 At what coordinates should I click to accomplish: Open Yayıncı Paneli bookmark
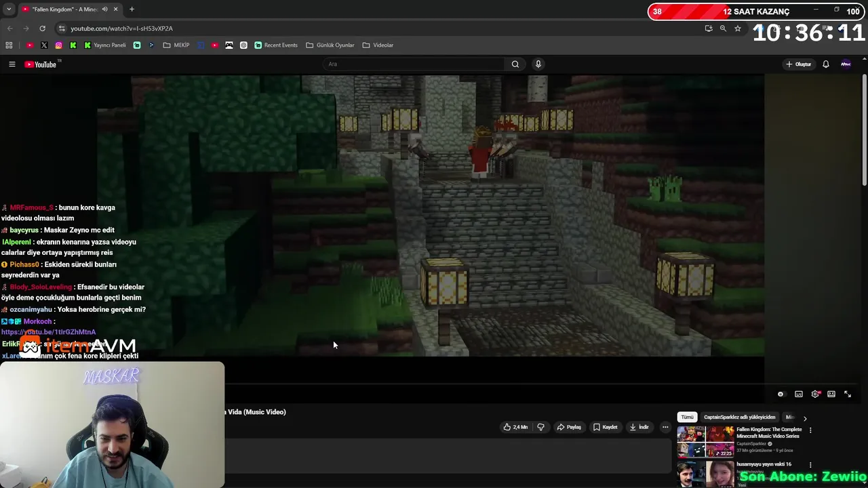pyautogui.click(x=105, y=45)
